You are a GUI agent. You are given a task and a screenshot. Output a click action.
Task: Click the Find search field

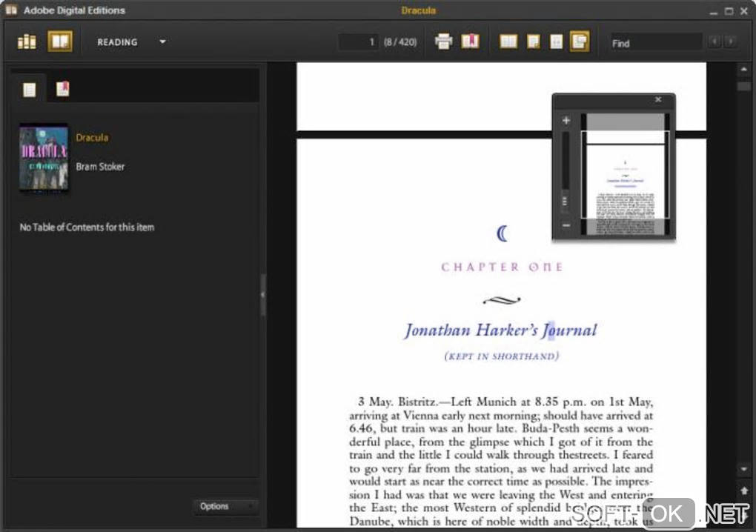(x=656, y=43)
